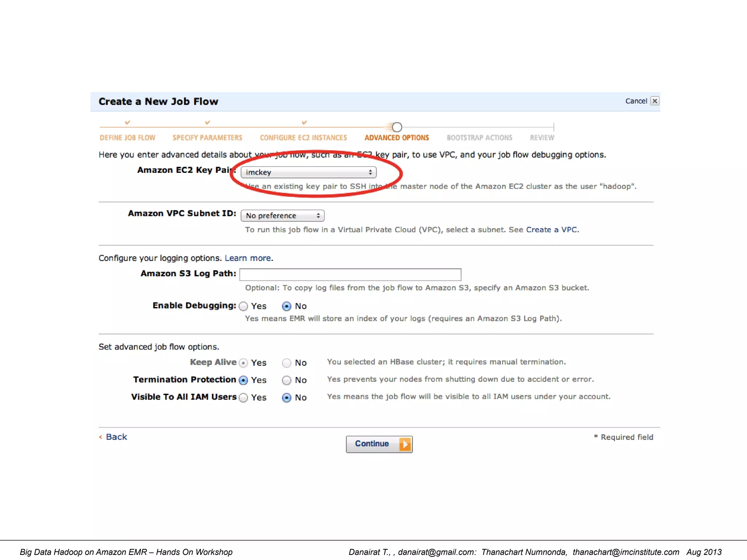Choose No for Keep Alive
Image resolution: width=747 pixels, height=560 pixels.
coord(287,363)
